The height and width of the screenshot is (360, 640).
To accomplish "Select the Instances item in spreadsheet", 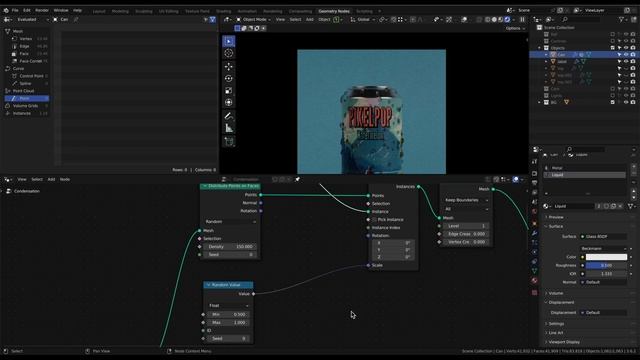I will 27,113.
